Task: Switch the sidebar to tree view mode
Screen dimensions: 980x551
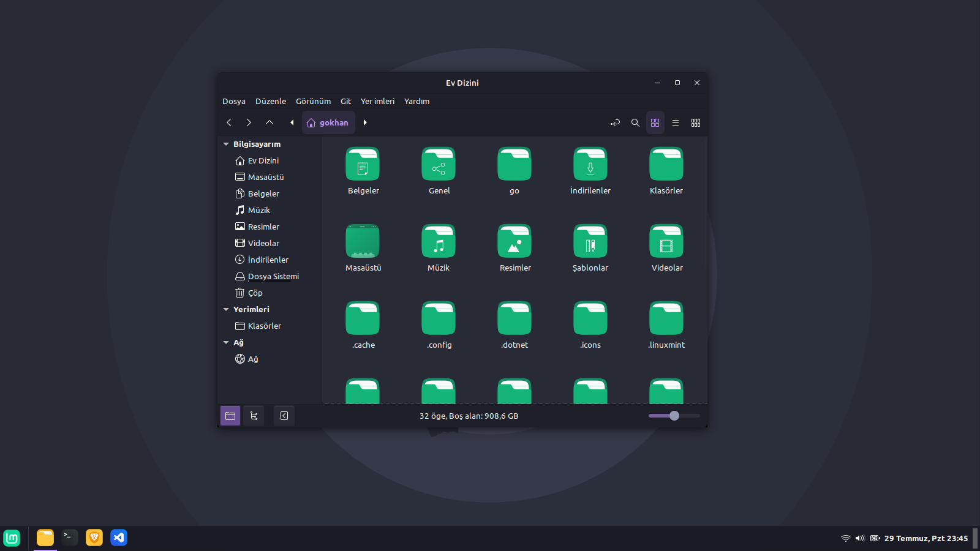Action: 253,416
